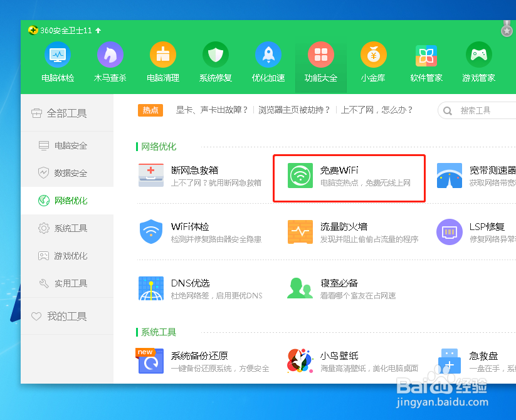Click the 显卡、声卡出故障？ hot link
Viewport: 516px width, 420px height.
pyautogui.click(x=212, y=110)
